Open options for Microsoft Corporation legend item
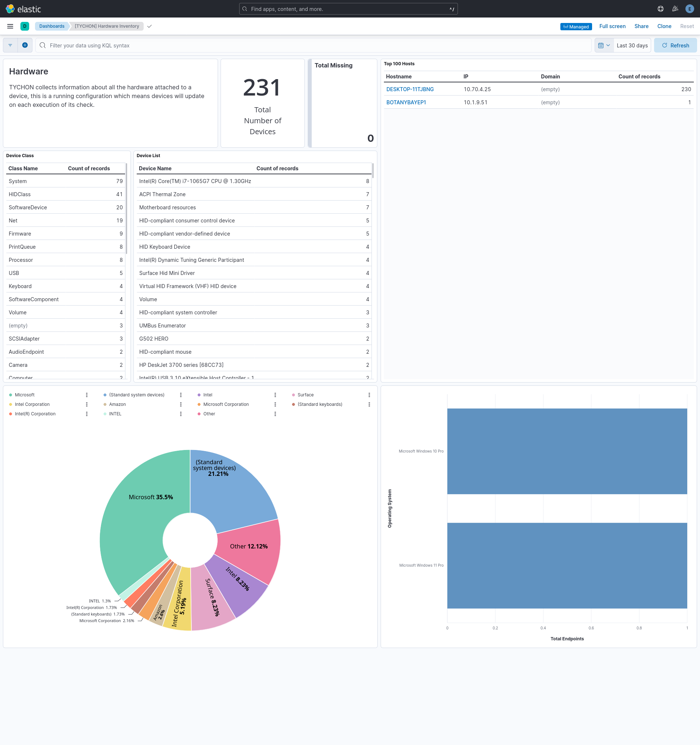 (x=275, y=404)
